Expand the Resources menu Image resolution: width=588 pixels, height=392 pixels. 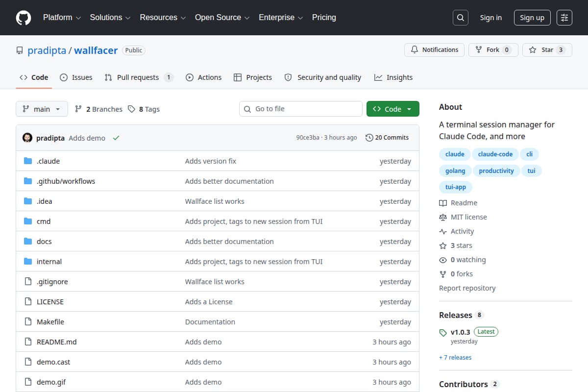pyautogui.click(x=163, y=18)
